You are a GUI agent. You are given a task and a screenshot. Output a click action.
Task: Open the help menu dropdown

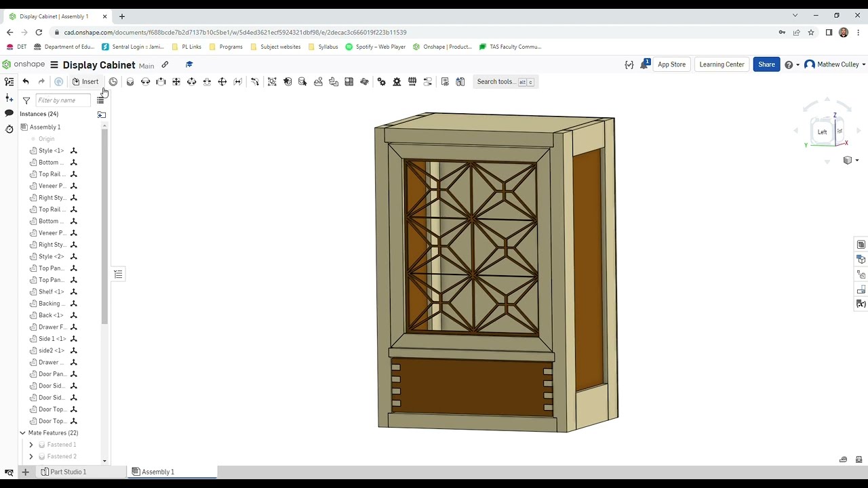coord(792,65)
